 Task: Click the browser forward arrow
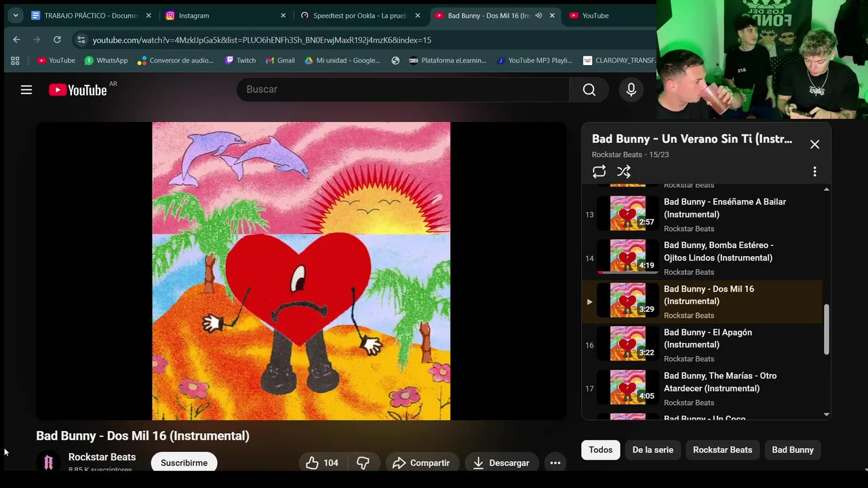point(37,40)
